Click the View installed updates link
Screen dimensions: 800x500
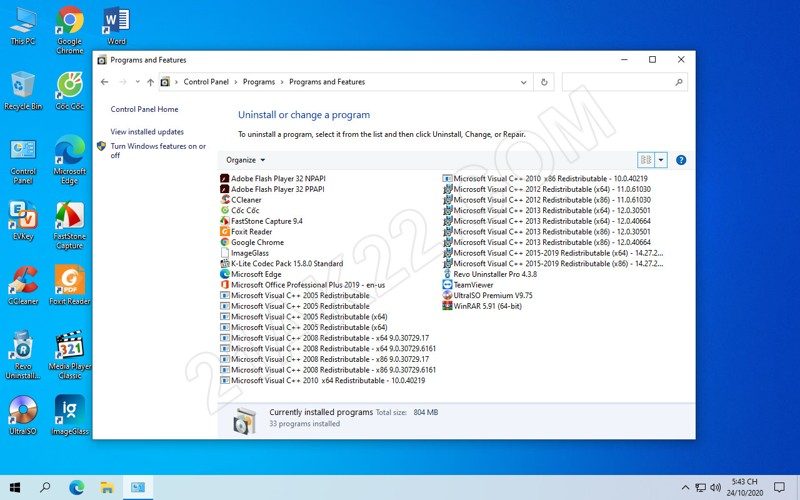click(x=147, y=131)
